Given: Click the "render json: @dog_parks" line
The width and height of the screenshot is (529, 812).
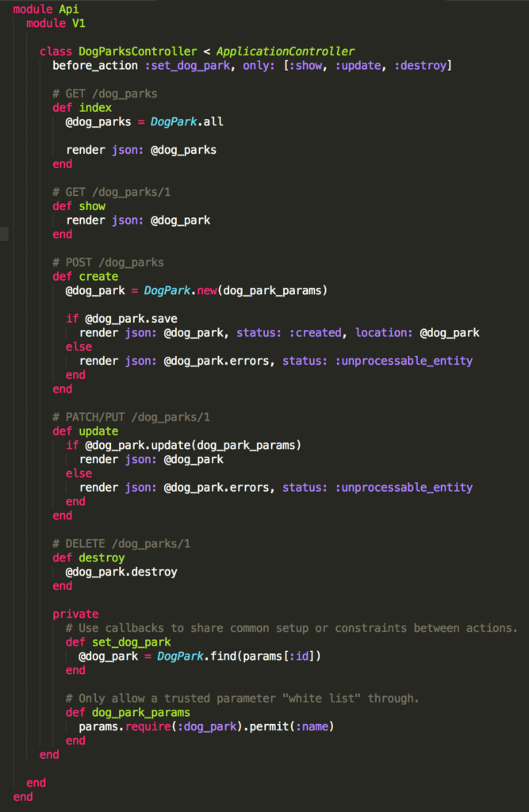Looking at the screenshot, I should coord(141,150).
